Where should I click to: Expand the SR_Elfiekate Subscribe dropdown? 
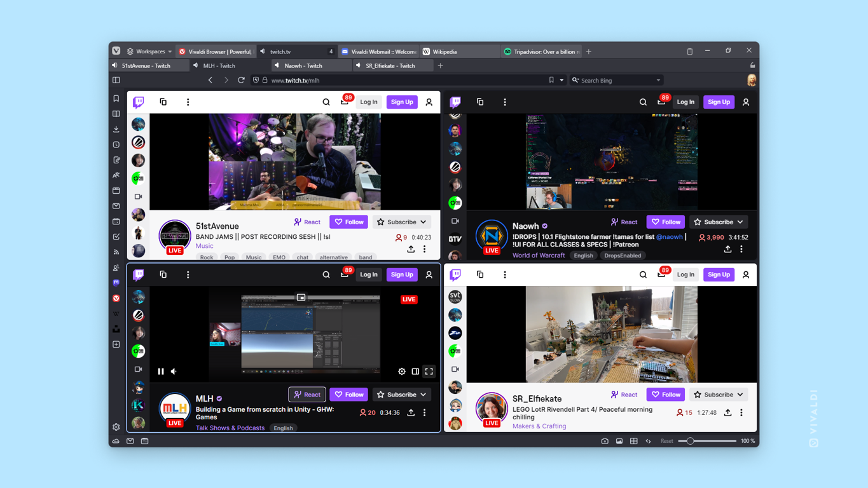[719, 395]
